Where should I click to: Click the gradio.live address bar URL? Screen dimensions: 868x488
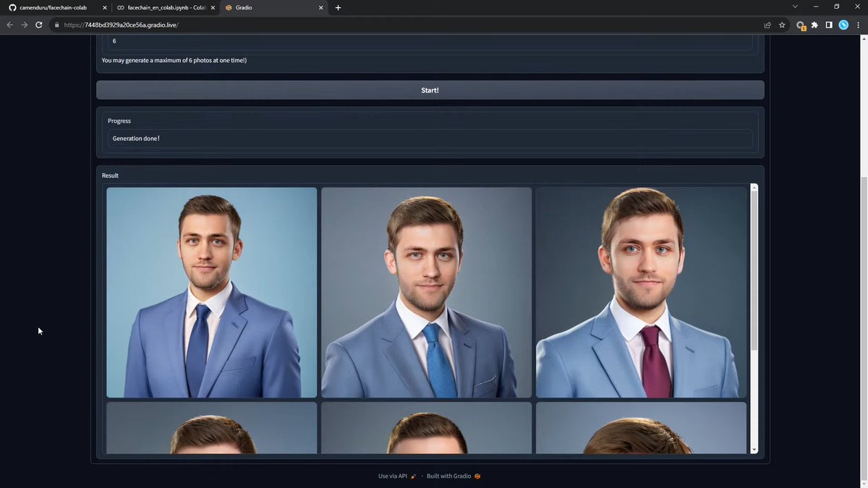(x=121, y=25)
